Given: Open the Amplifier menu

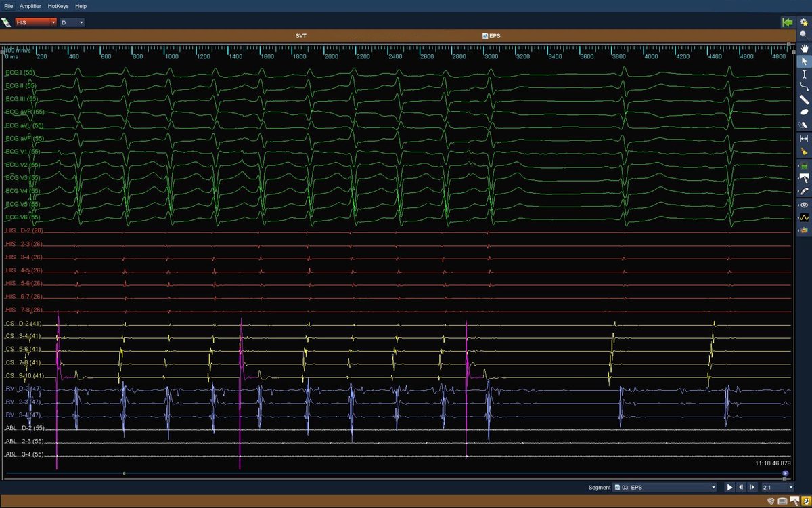Looking at the screenshot, I should point(30,6).
